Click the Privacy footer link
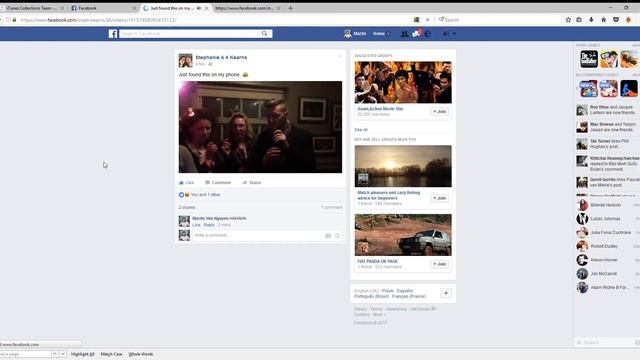Image resolution: width=640 pixels, height=360 pixels. [x=360, y=309]
